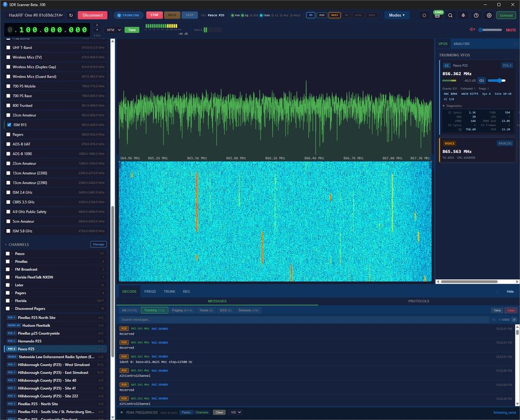
Task: Open the help question mark icon
Action: [476, 15]
